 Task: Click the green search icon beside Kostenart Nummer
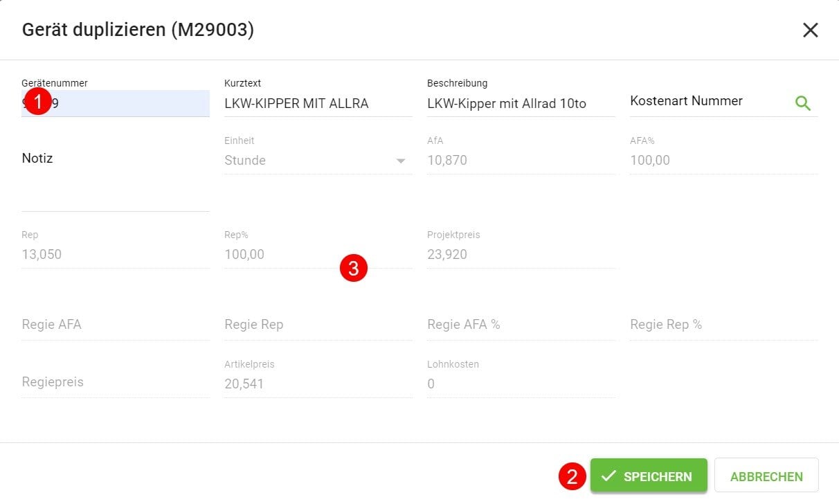[x=802, y=103]
